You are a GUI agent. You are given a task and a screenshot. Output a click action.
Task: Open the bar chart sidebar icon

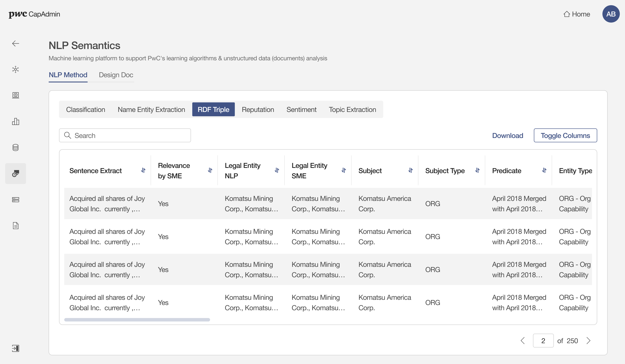point(16,121)
